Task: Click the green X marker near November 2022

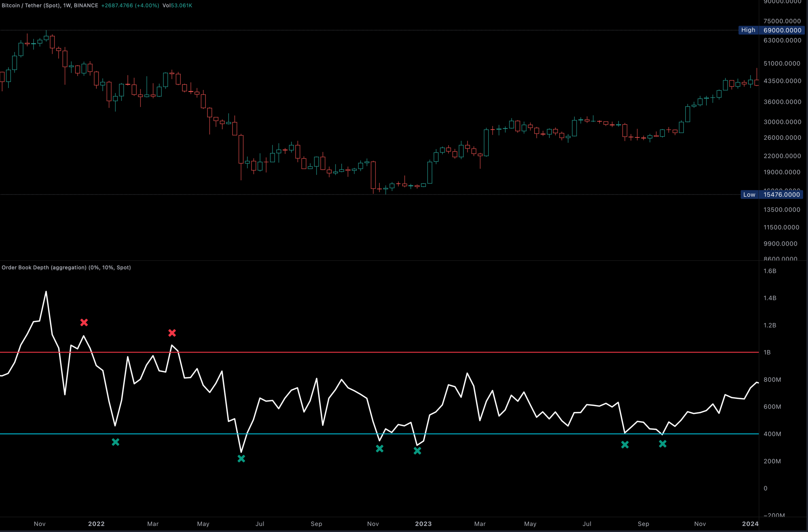Action: (379, 448)
